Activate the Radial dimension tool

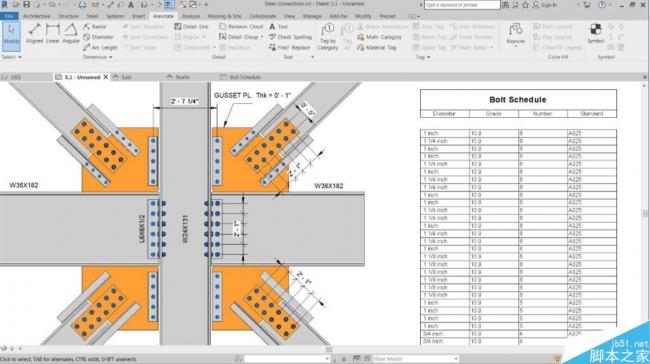95,27
